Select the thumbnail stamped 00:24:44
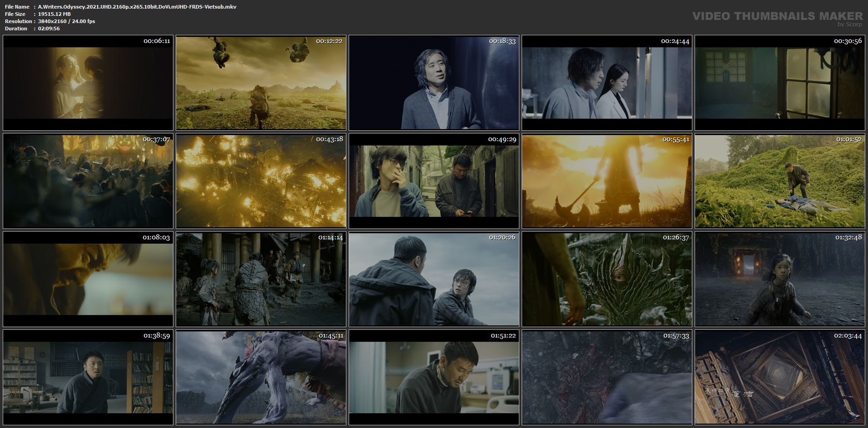This screenshot has height=428, width=868. coord(607,83)
